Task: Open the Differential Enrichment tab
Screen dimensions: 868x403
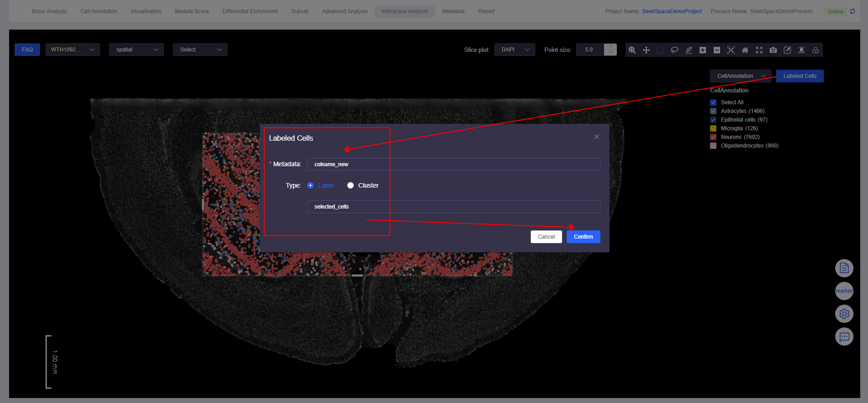Action: click(x=250, y=11)
